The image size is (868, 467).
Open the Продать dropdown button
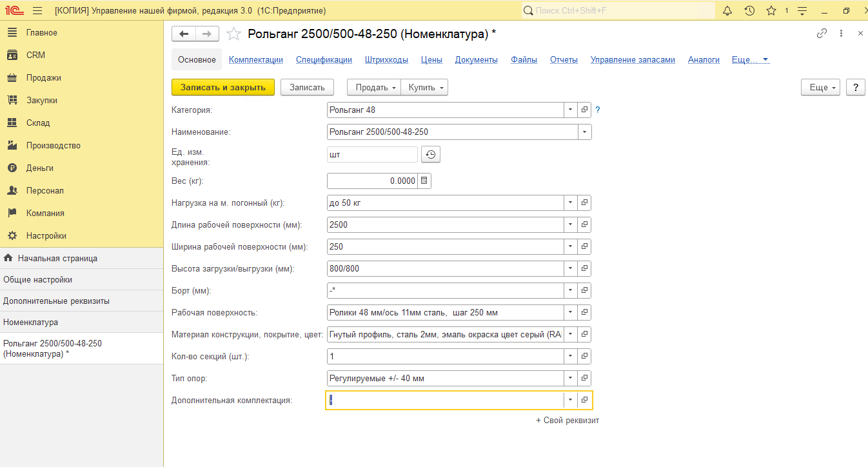[374, 88]
